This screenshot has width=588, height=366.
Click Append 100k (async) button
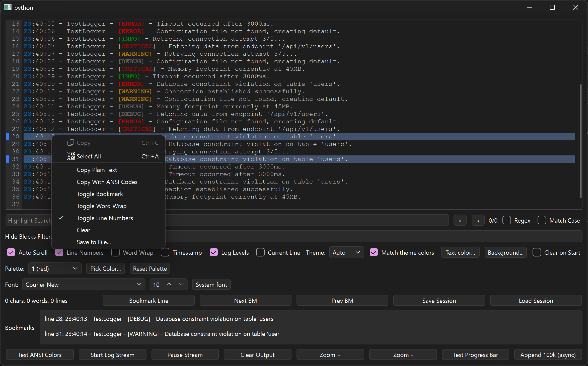coord(548,355)
